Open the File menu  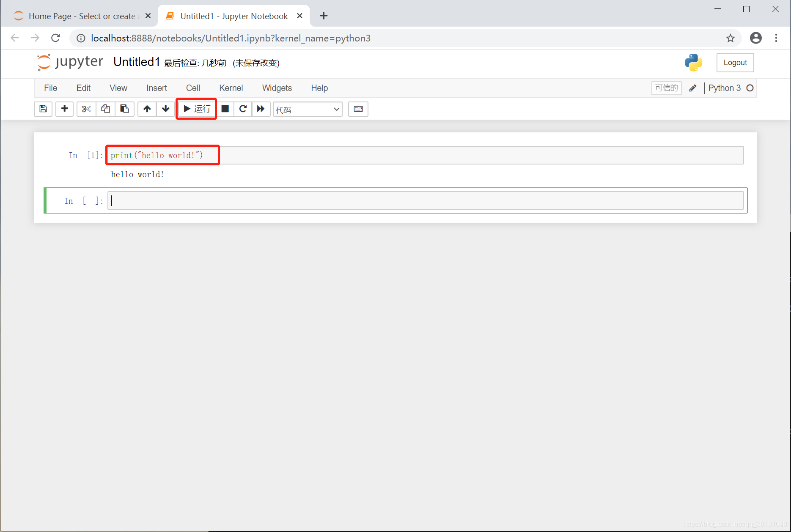pos(51,88)
